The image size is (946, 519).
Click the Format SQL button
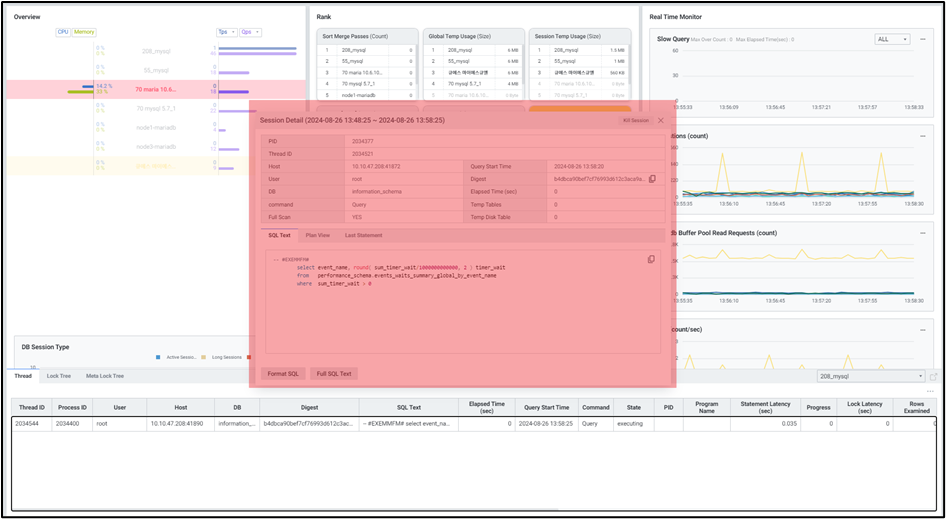click(x=283, y=374)
